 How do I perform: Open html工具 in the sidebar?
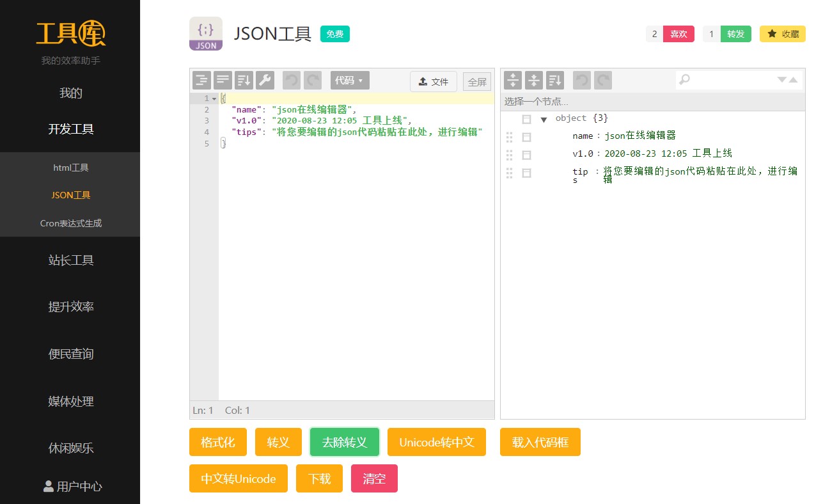70,168
